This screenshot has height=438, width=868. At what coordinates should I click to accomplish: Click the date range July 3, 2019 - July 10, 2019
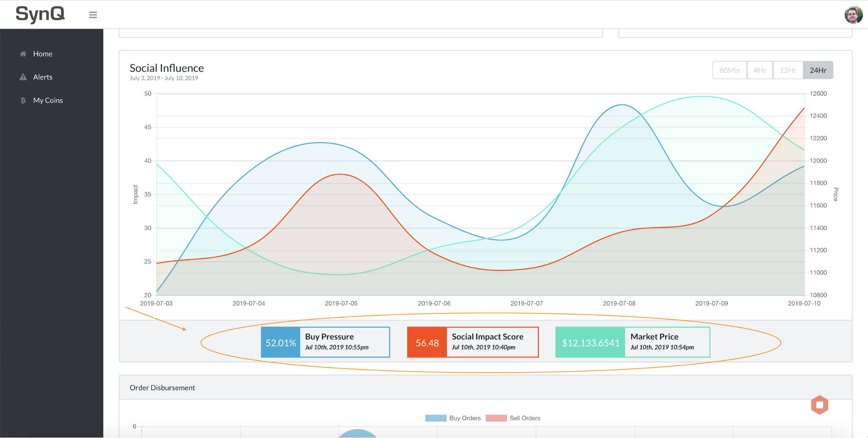(164, 78)
